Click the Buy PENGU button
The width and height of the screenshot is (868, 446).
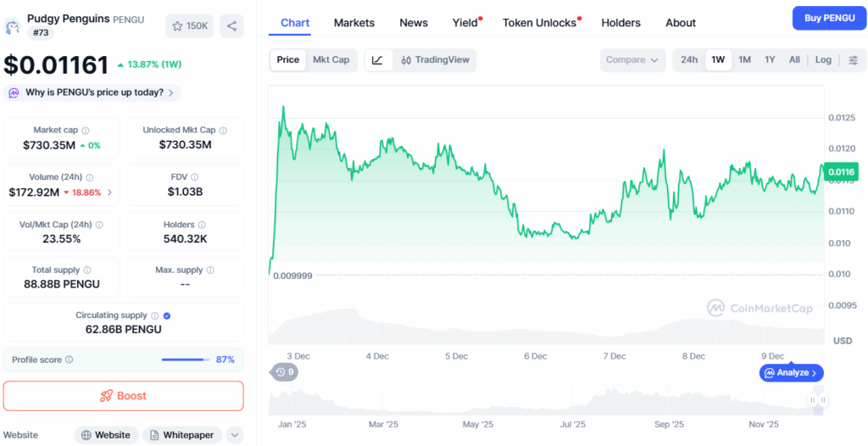(x=829, y=18)
